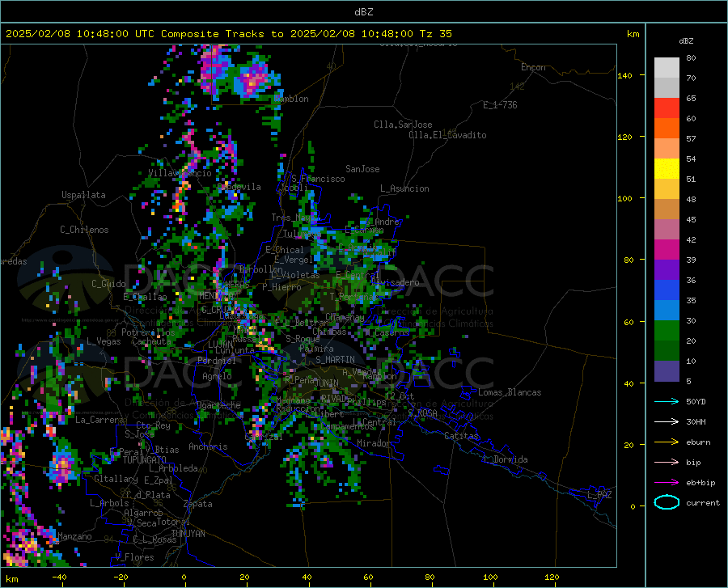The width and height of the screenshot is (728, 588).
Task: Click the S_ROSA map label
Action: pyautogui.click(x=422, y=412)
